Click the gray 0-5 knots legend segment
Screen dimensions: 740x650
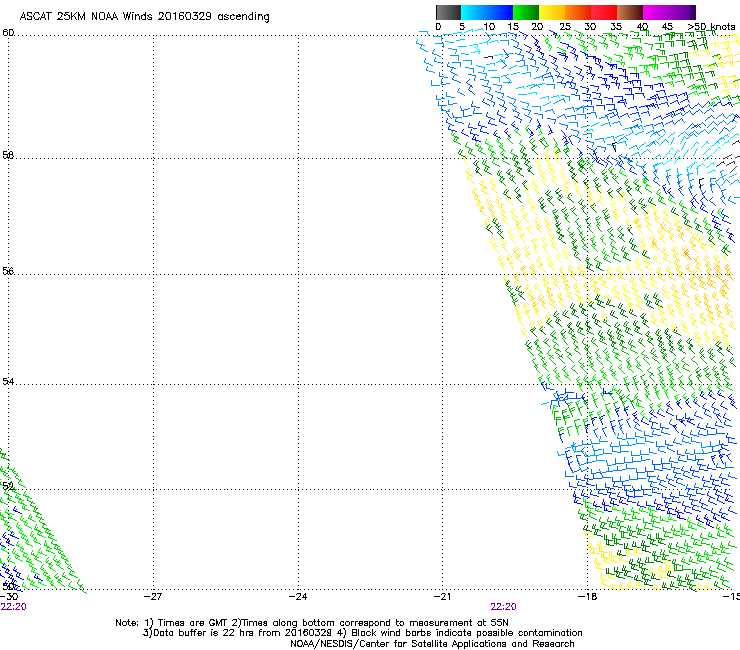tap(448, 12)
